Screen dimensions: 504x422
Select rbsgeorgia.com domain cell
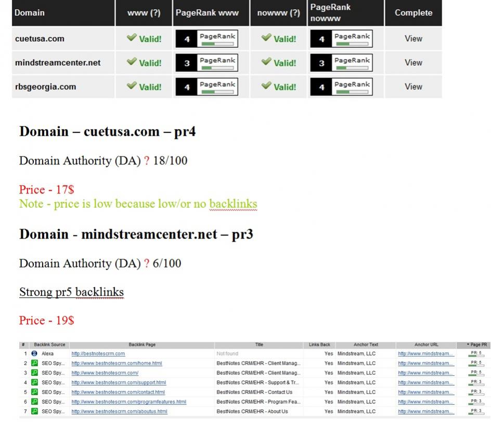tap(63, 87)
